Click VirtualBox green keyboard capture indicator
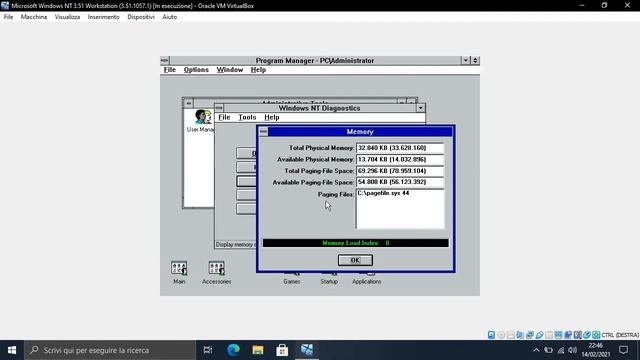Screen dimensions: 640x360 pyautogui.click(x=596, y=335)
